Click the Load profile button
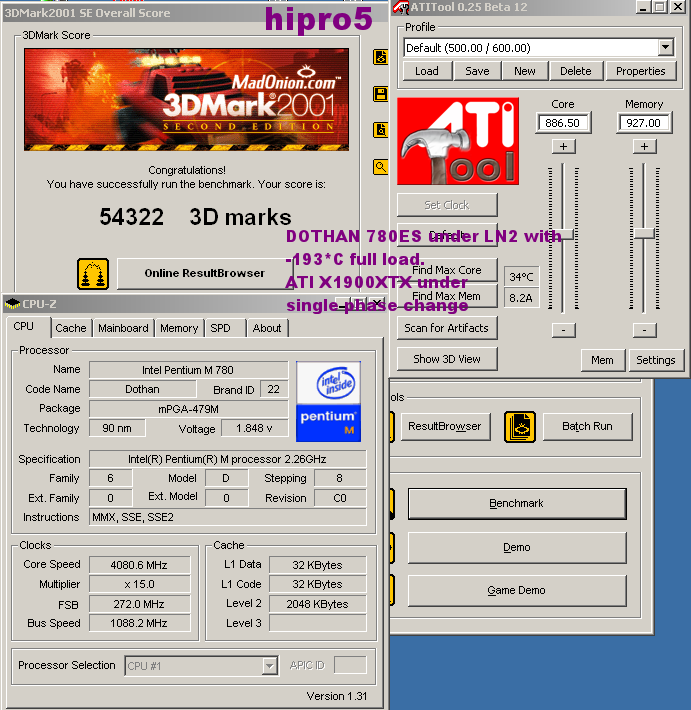Viewport: 691px width, 710px height. click(x=427, y=71)
